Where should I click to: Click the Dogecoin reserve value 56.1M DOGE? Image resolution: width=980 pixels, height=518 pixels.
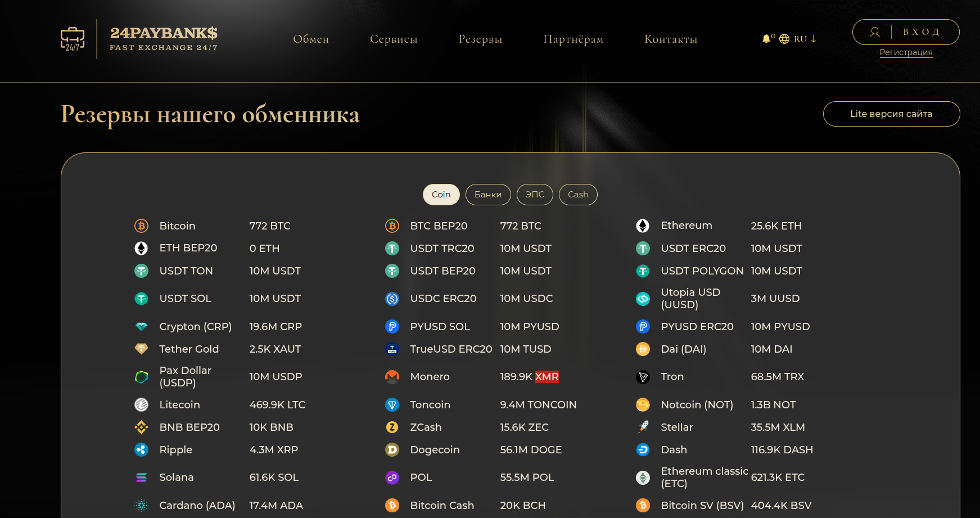(x=531, y=450)
